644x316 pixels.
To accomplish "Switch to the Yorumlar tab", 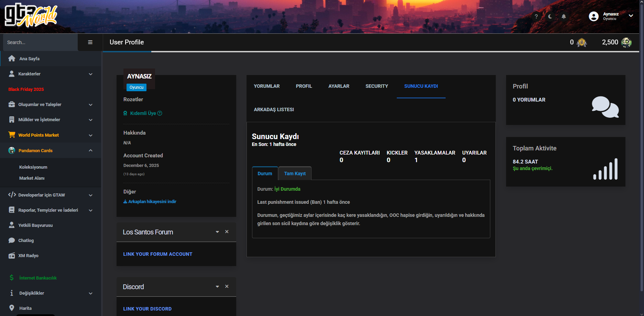I will point(267,86).
